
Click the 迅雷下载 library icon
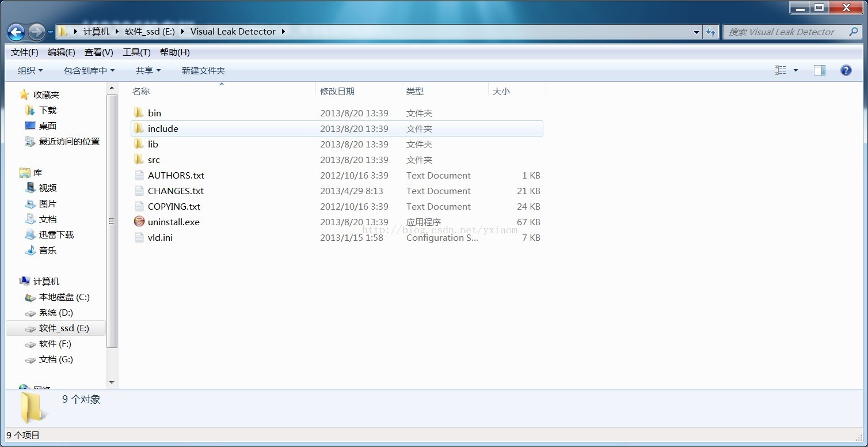tap(30, 234)
